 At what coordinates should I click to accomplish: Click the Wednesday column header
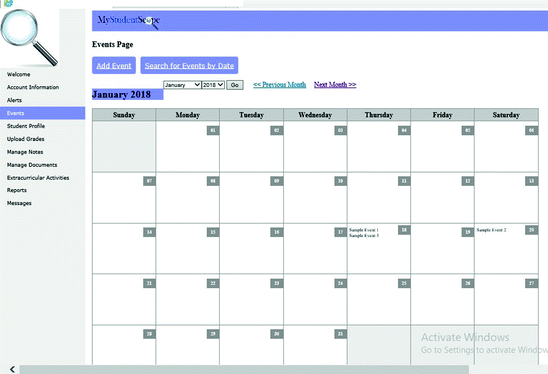point(315,115)
